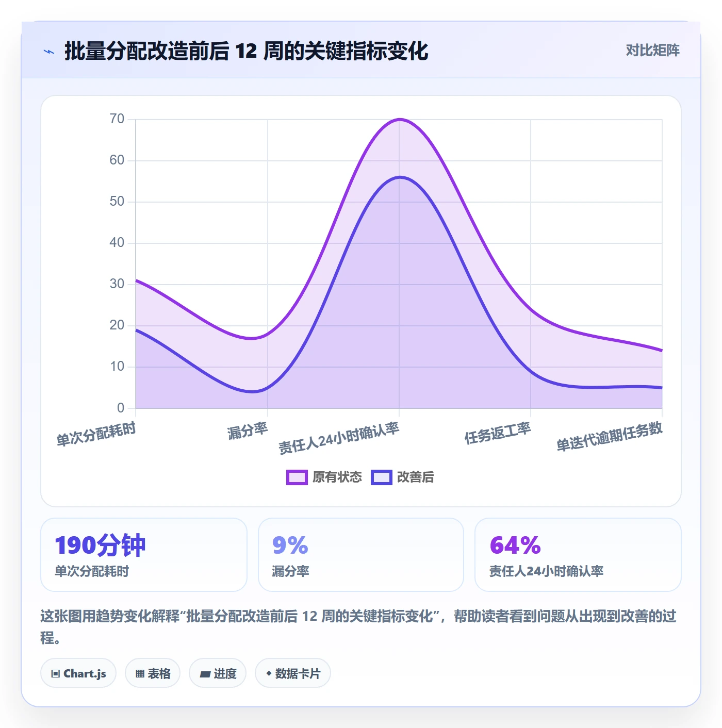Image resolution: width=722 pixels, height=728 pixels.
Task: Click y-axis value 50
Action: click(117, 202)
